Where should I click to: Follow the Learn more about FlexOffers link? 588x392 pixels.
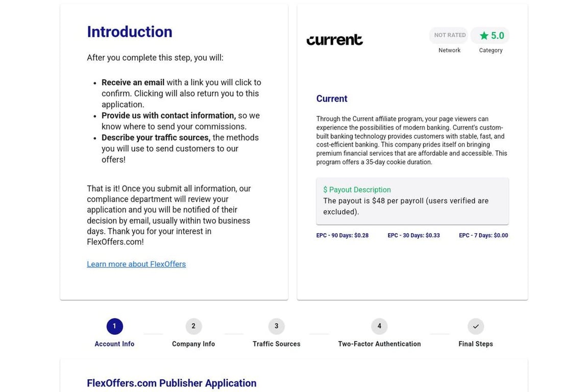pos(136,264)
